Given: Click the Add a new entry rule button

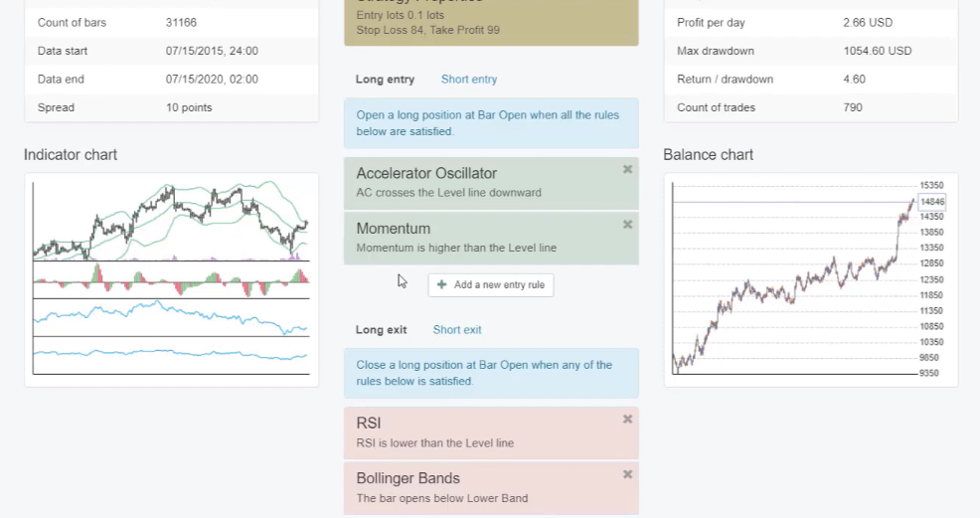Looking at the screenshot, I should [x=491, y=285].
